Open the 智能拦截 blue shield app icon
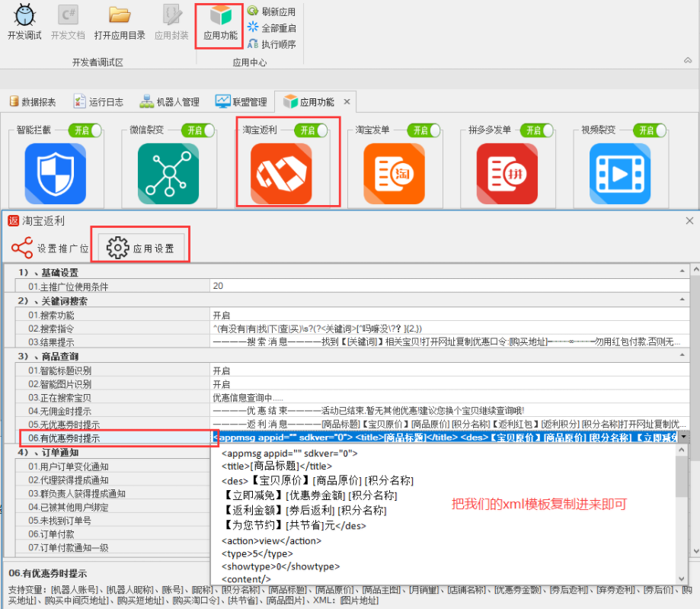Viewport: 700px width, 609px height. click(x=56, y=174)
